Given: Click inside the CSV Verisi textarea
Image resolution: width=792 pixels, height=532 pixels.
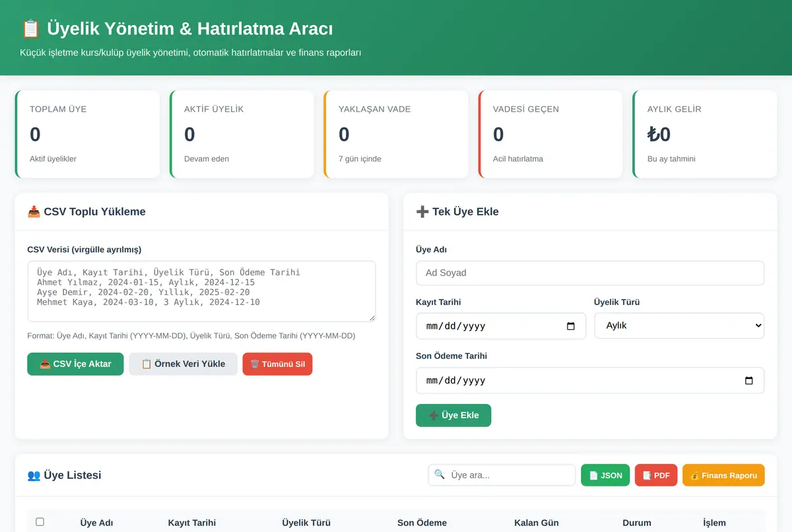Looking at the screenshot, I should (201, 291).
